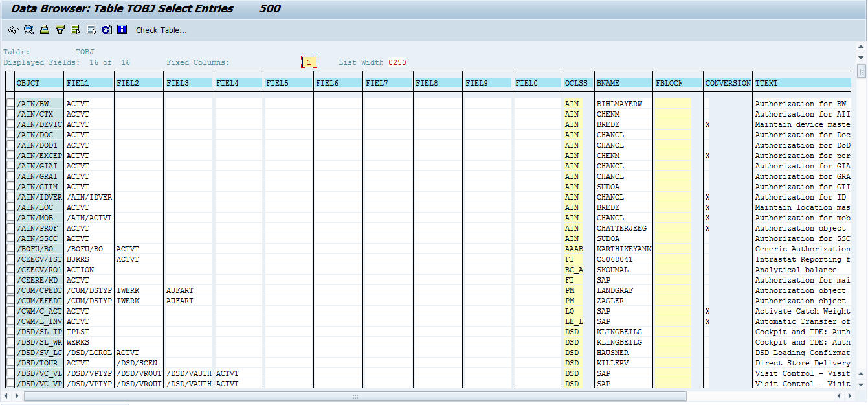Click the horizontal scrollbar left arrow

pyautogui.click(x=6, y=396)
